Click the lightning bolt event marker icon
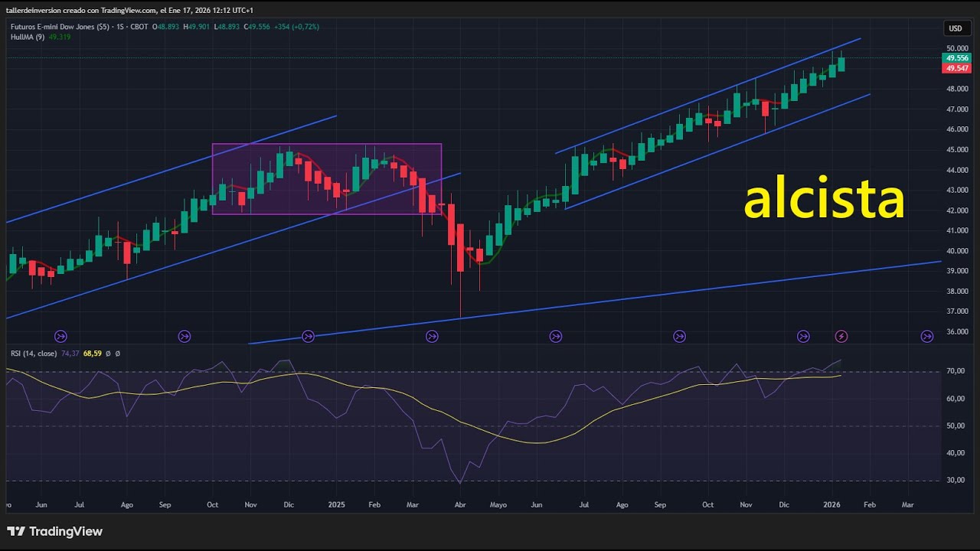The height and width of the screenshot is (551, 980). pos(841,336)
